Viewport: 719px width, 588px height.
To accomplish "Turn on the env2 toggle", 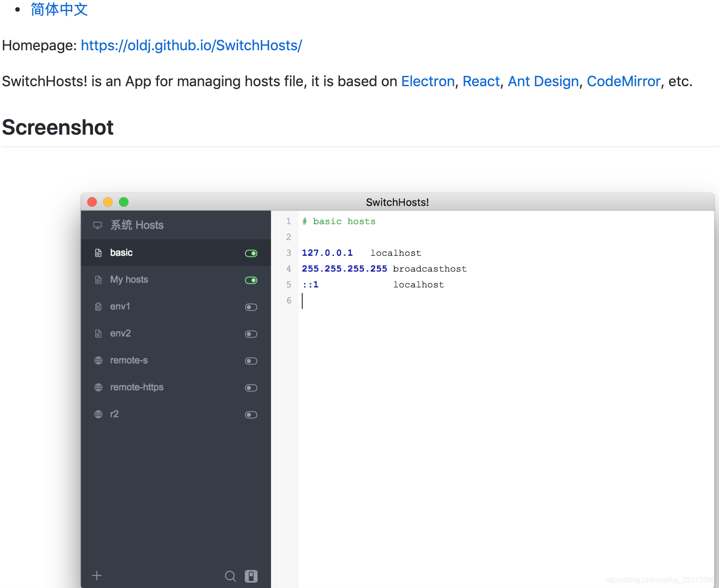I will (251, 334).
